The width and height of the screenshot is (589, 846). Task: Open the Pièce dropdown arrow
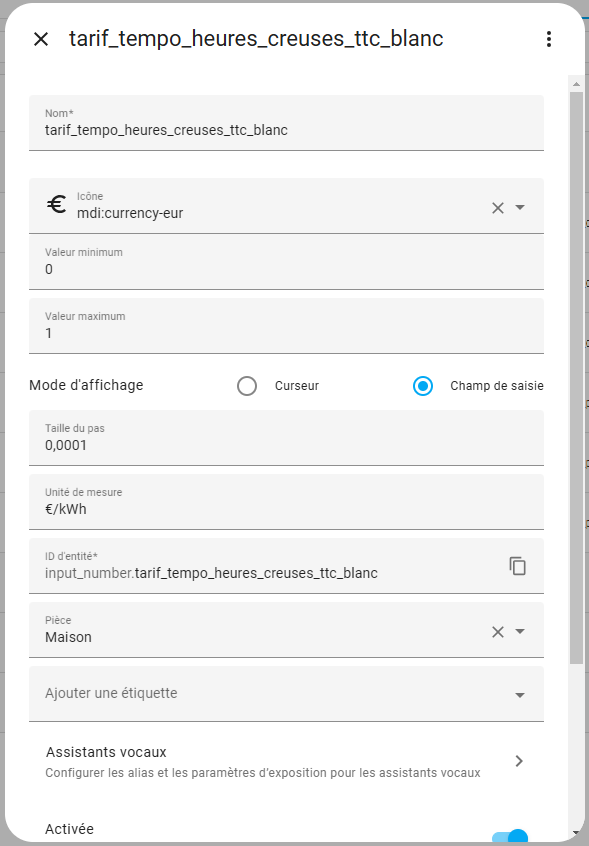click(x=520, y=631)
